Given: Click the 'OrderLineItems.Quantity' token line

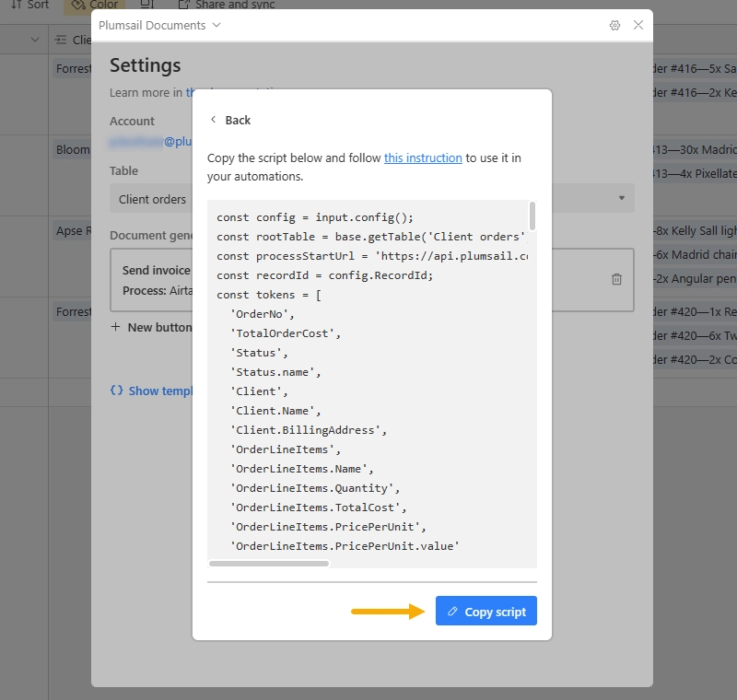Looking at the screenshot, I should click(x=315, y=487).
